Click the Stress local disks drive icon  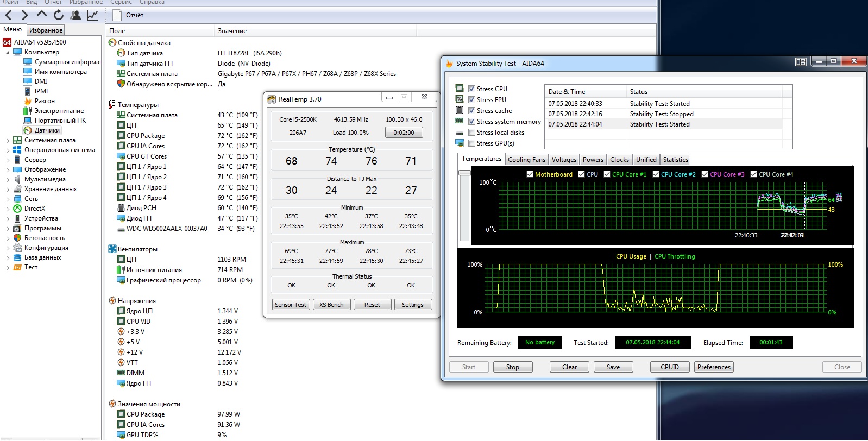[460, 133]
